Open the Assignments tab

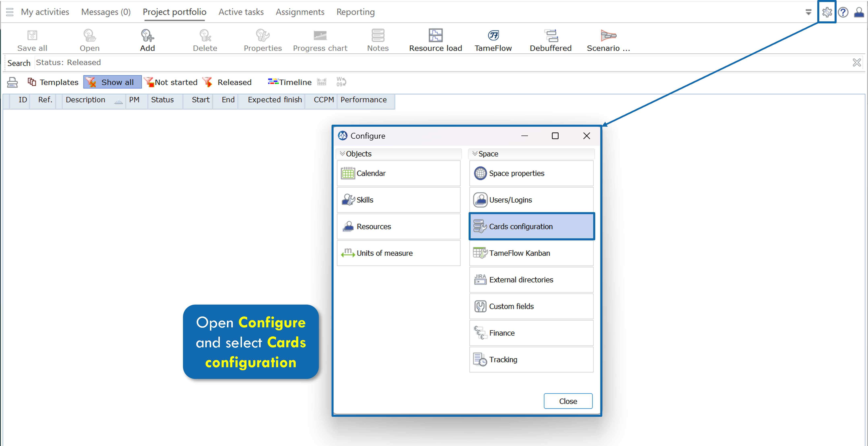300,12
